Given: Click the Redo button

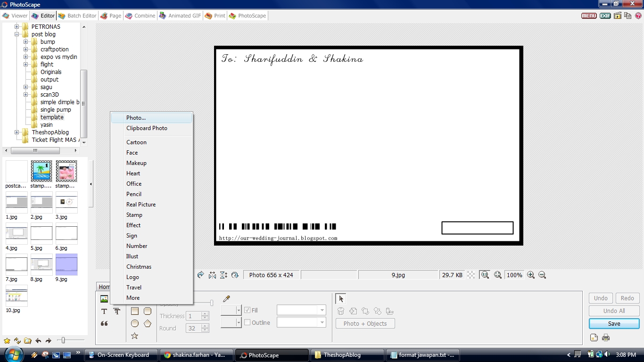Looking at the screenshot, I should click(x=627, y=298).
